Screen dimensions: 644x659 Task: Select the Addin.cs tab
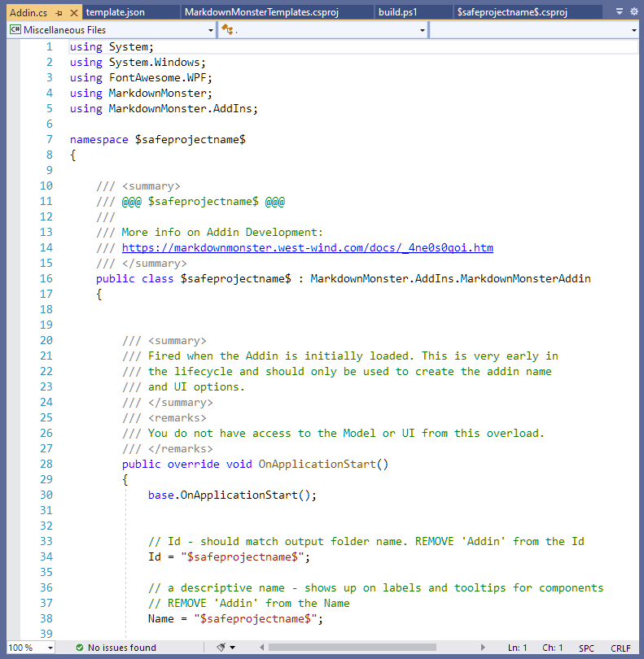click(28, 13)
